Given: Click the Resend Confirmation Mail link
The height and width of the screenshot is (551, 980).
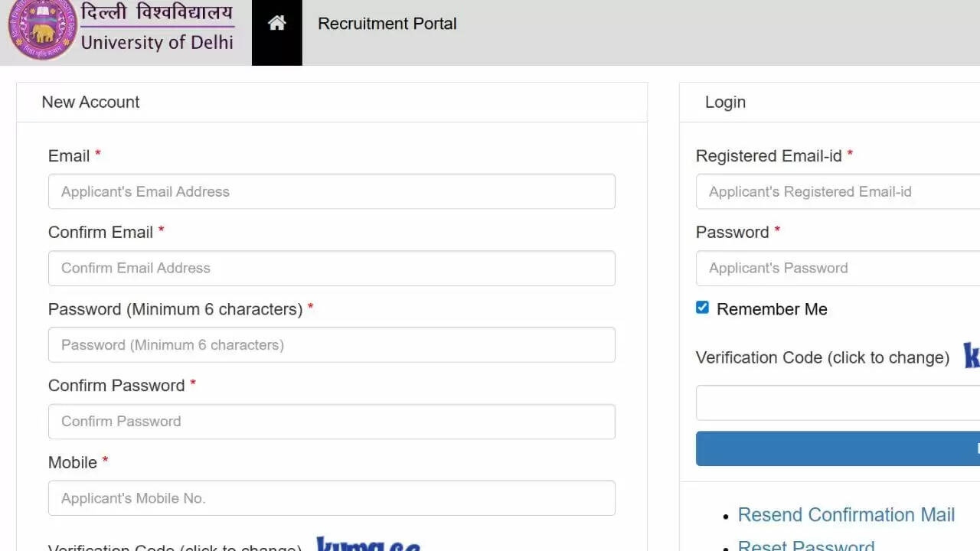Looking at the screenshot, I should (x=846, y=515).
